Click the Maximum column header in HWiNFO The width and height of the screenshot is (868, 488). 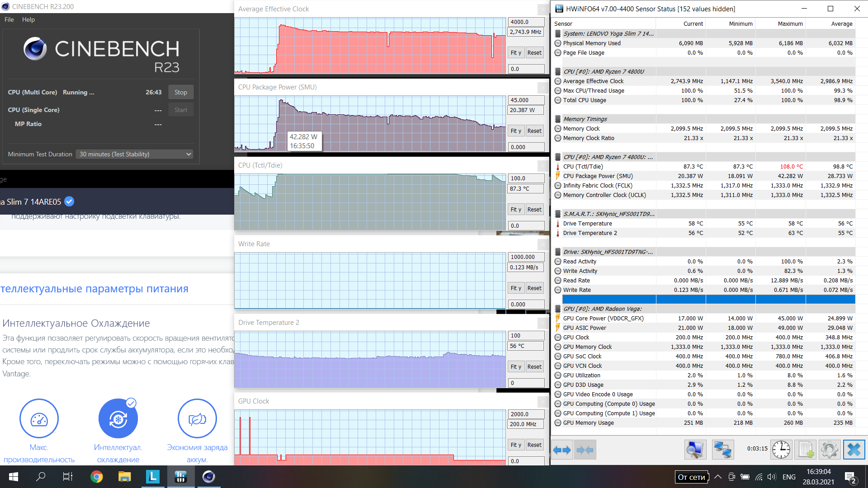790,23
